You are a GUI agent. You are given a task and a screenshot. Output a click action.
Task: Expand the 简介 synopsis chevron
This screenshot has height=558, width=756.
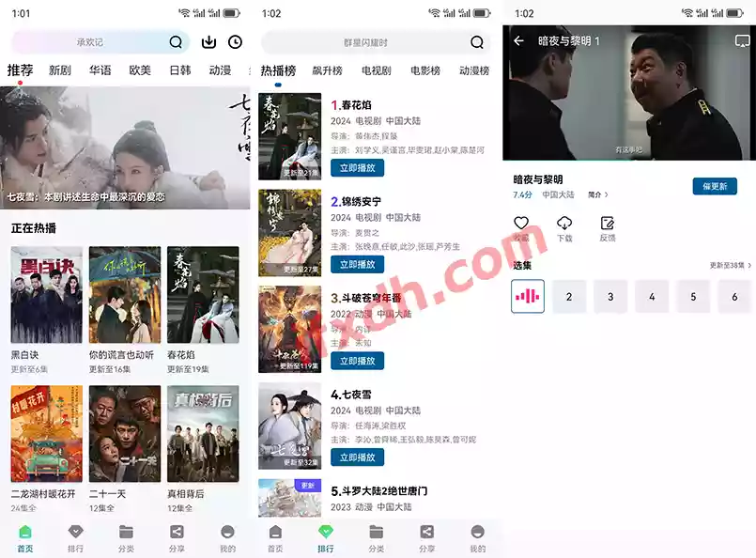598,195
